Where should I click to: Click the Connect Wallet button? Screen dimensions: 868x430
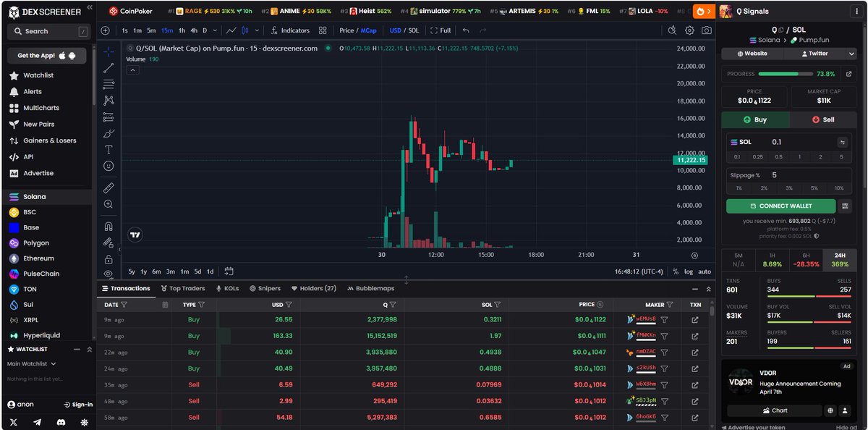pyautogui.click(x=780, y=206)
